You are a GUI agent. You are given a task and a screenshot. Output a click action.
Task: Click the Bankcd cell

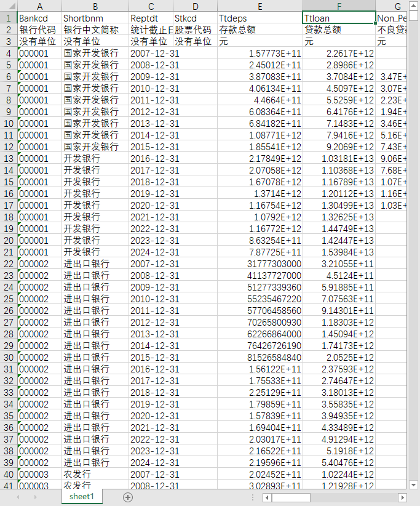tap(39, 18)
